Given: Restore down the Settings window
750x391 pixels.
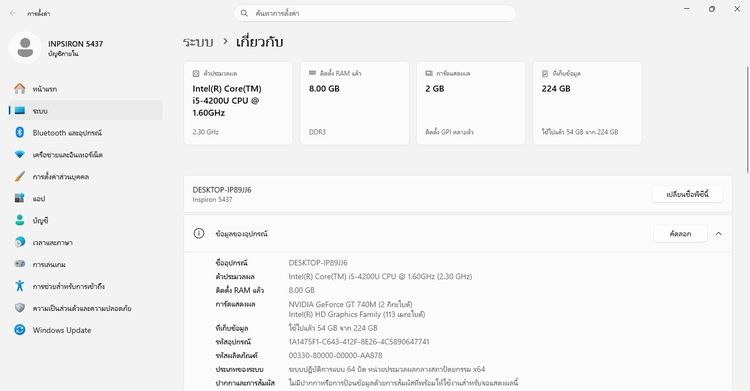Looking at the screenshot, I should click(712, 9).
